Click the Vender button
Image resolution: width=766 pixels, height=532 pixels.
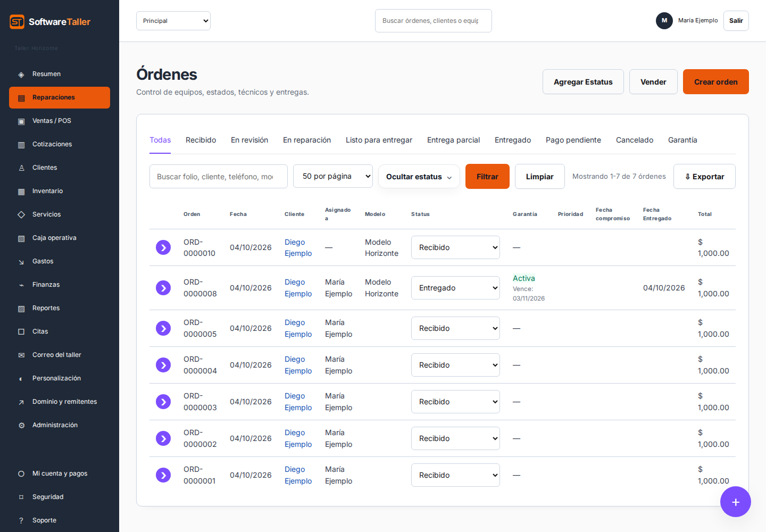coord(653,82)
